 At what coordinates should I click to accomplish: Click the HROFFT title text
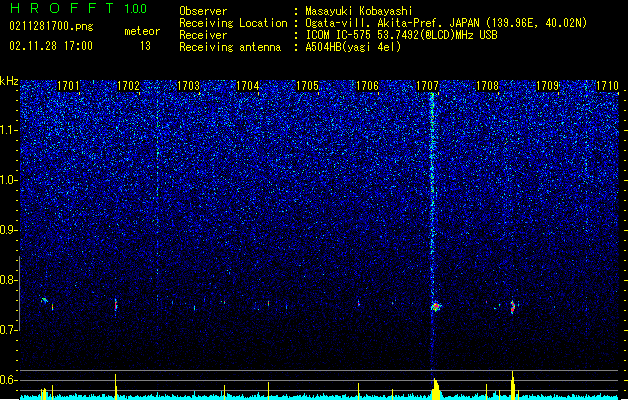[62, 8]
